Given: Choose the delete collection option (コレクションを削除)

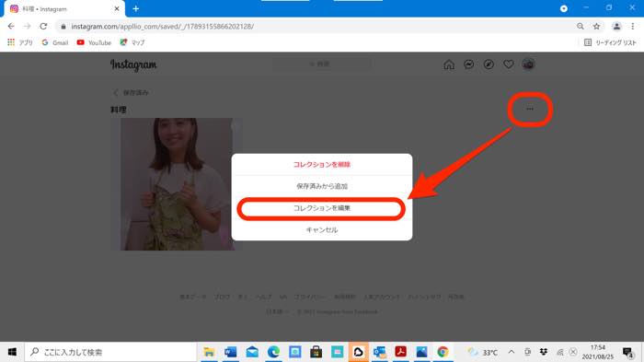Looking at the screenshot, I should click(322, 165).
